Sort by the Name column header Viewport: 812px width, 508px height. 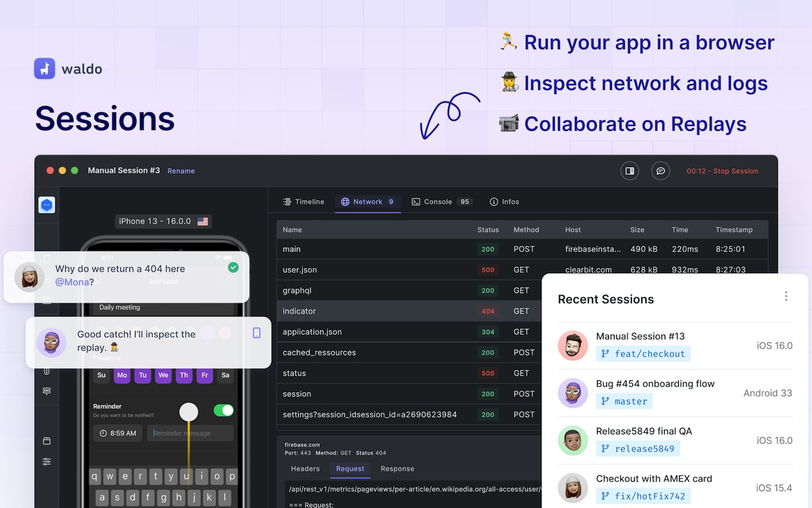[x=292, y=230]
